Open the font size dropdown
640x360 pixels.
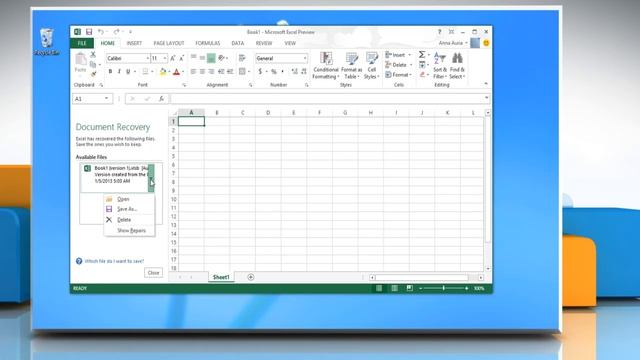(x=165, y=58)
